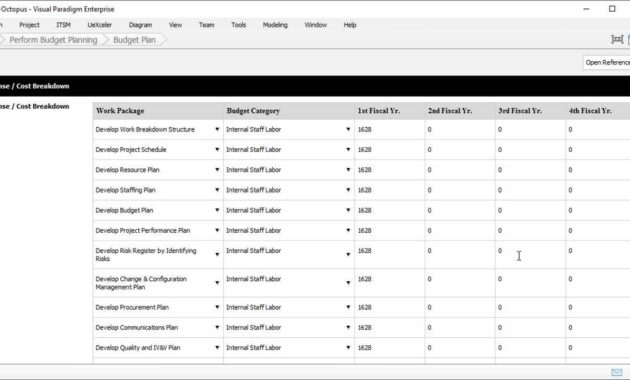Open the View menu
The height and width of the screenshot is (380, 630).
[175, 25]
